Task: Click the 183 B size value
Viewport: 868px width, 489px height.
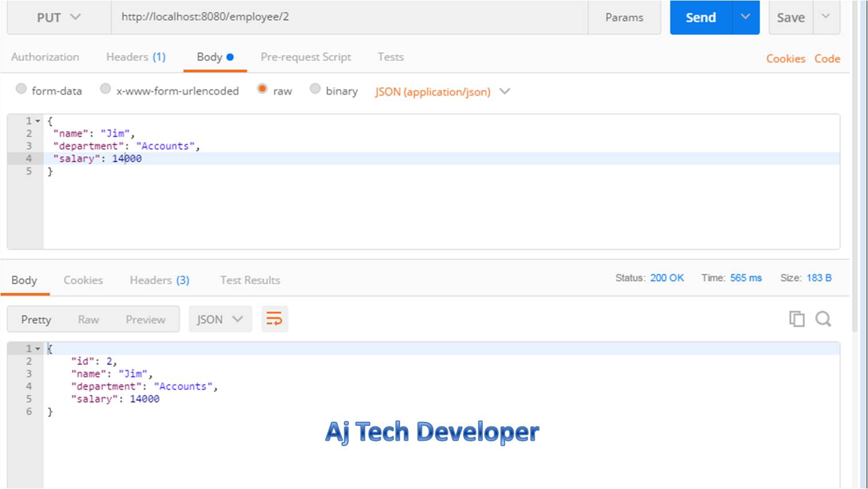Action: pos(819,278)
